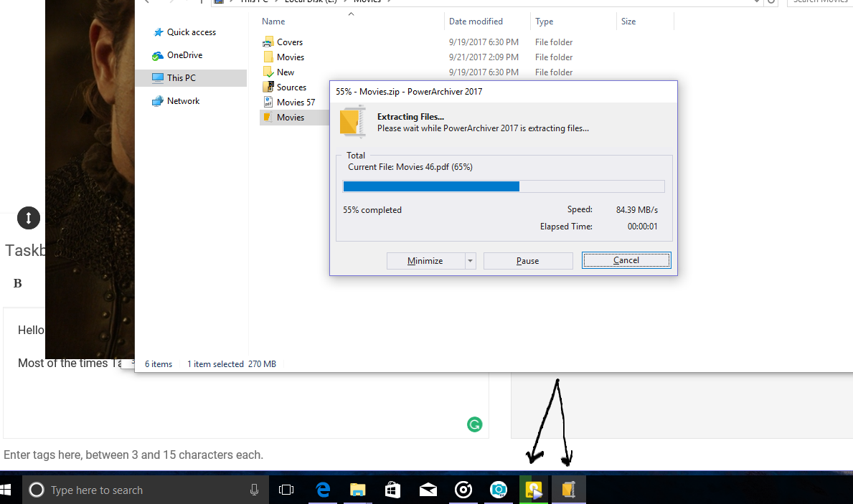Sort files by the Date modified column

point(476,22)
